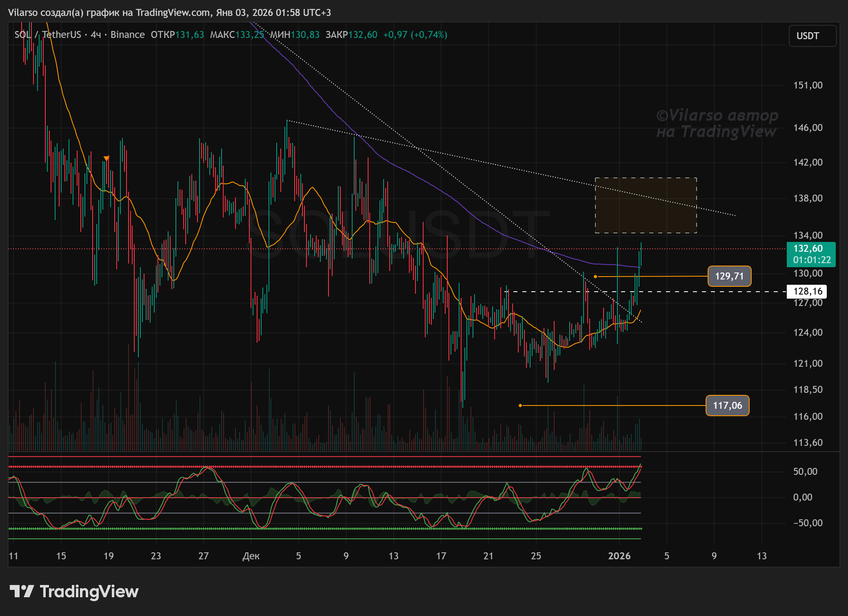Screen dimensions: 848x616
Task: Click the 151,00 price axis label
Action: tap(808, 85)
